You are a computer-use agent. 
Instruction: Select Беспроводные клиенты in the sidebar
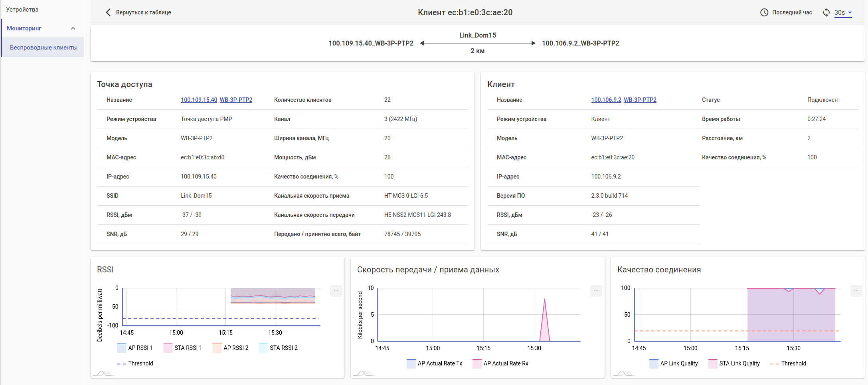43,48
